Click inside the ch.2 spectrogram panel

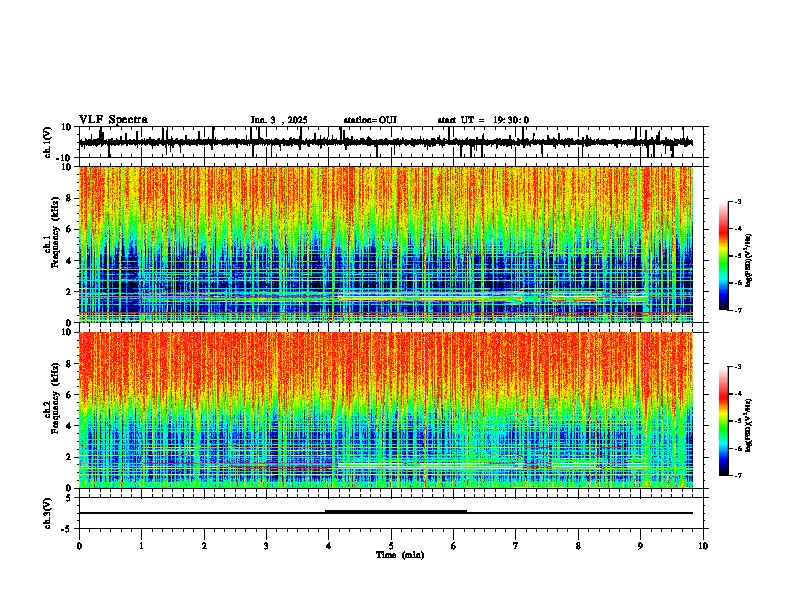click(x=386, y=410)
